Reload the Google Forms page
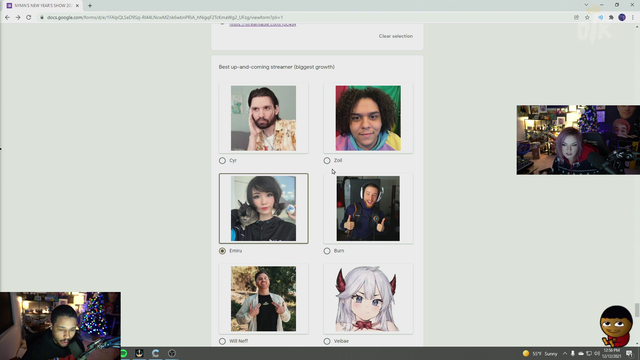Screen dimensions: 640x360 (x=29, y=18)
